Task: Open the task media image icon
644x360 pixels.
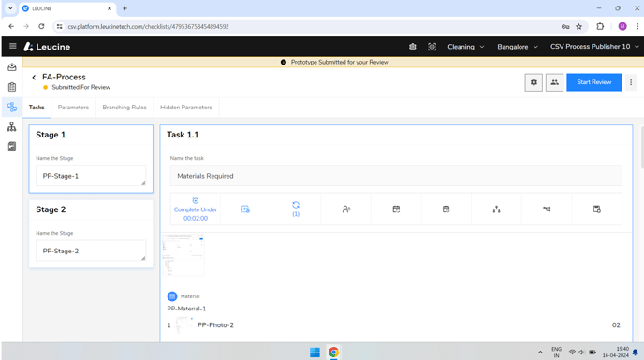Action: pos(245,209)
